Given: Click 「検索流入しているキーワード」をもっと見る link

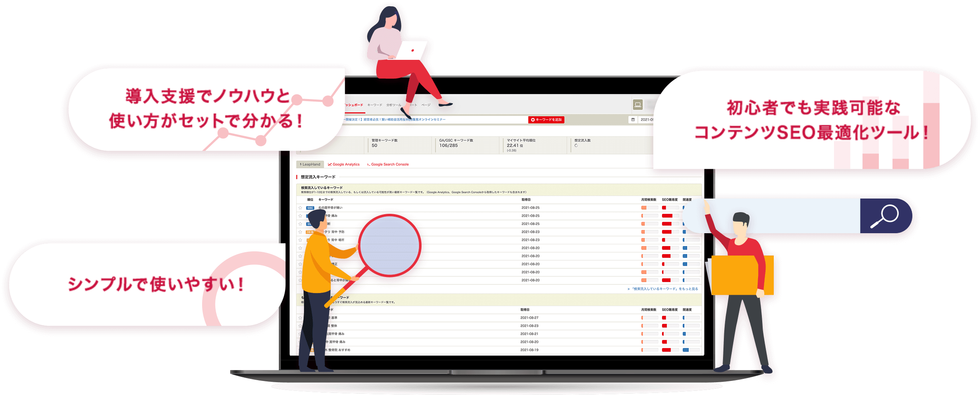Looking at the screenshot, I should tap(663, 289).
